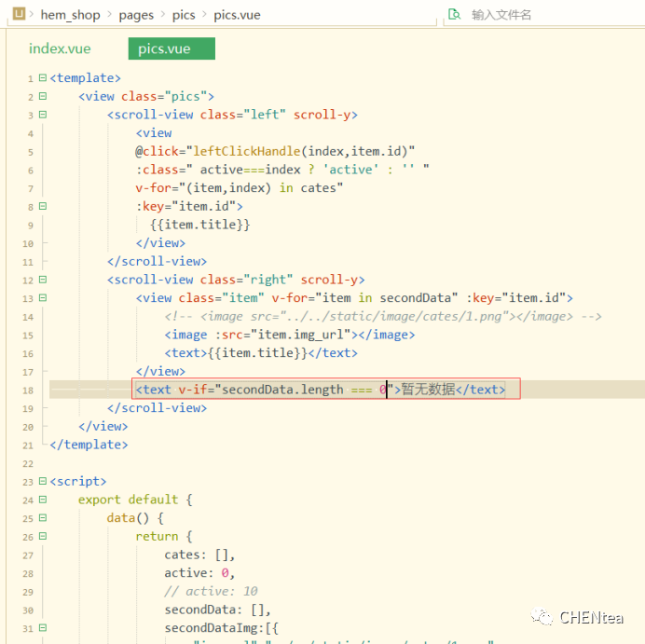Open the pics folder breadcrumb
Viewport: 645px width, 644px height.
[184, 15]
